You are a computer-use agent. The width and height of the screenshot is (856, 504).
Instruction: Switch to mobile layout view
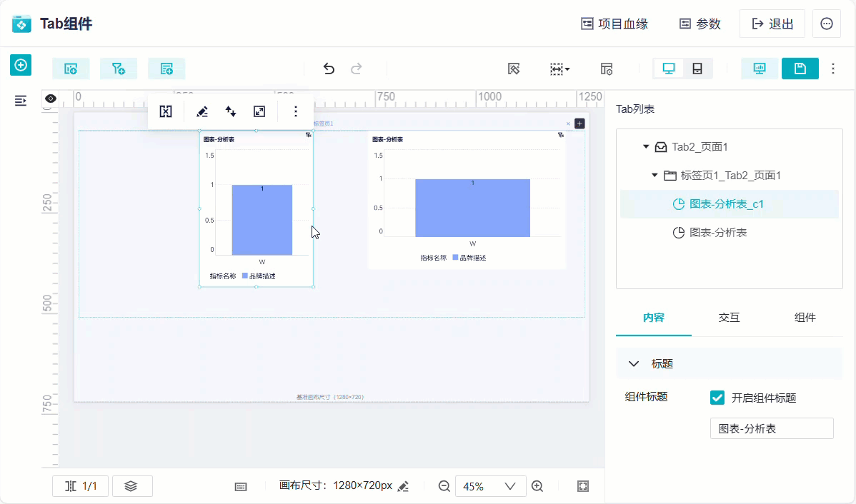tap(697, 69)
